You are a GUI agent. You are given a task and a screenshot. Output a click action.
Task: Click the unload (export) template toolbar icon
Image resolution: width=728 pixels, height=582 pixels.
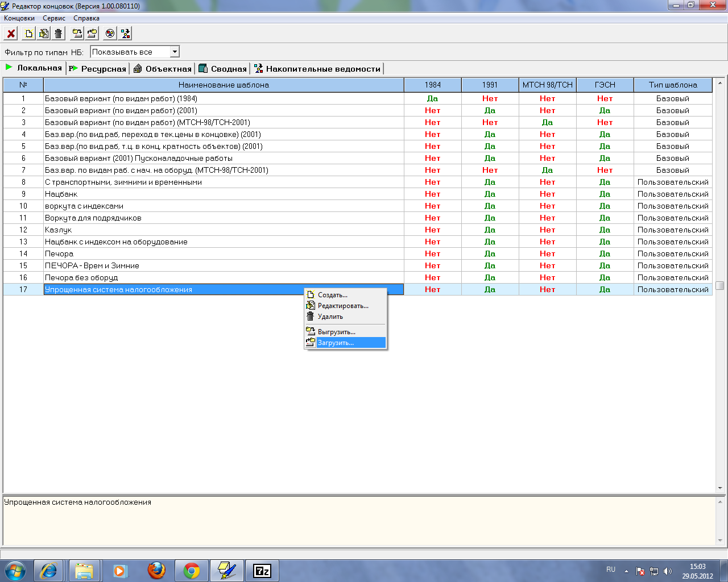tap(77, 34)
